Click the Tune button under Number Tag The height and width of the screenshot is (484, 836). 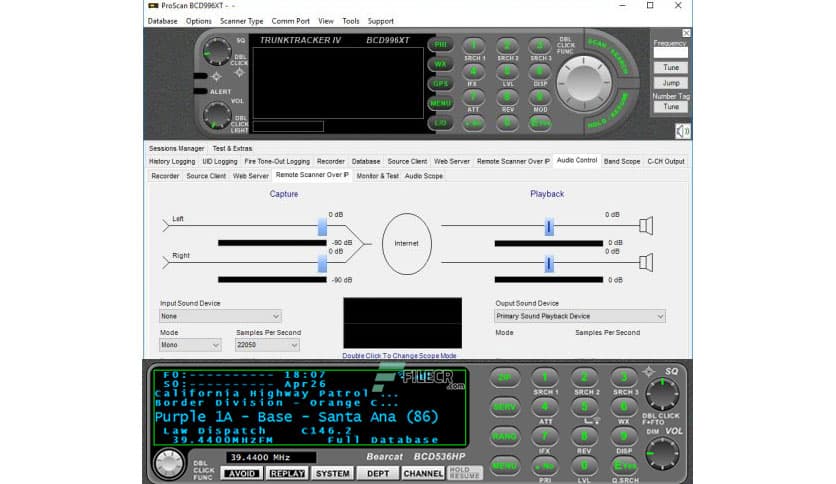pos(671,107)
